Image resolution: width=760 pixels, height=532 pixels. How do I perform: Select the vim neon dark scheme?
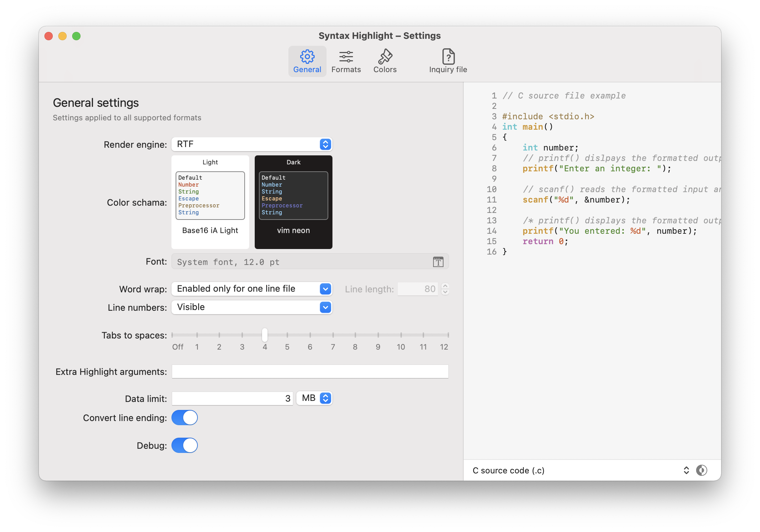tap(293, 202)
